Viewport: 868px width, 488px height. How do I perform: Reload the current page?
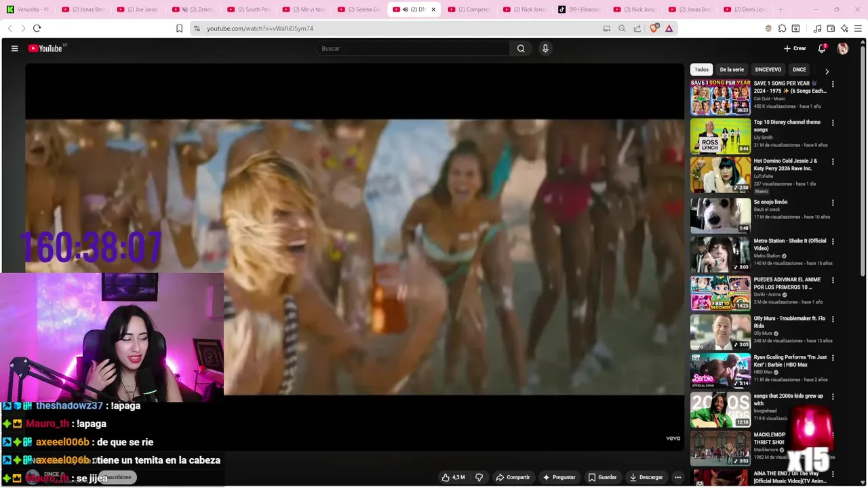pos(37,28)
